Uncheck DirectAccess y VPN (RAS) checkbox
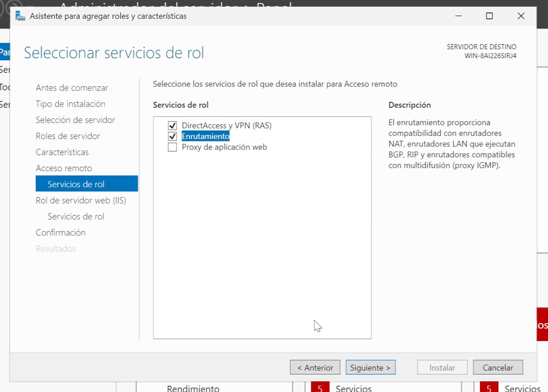The image size is (548, 392). [x=173, y=126]
